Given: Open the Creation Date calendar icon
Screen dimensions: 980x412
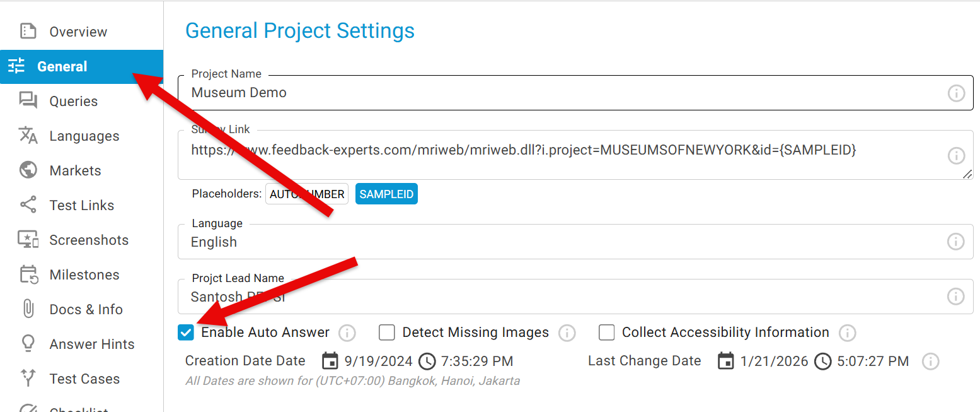Looking at the screenshot, I should (x=330, y=361).
